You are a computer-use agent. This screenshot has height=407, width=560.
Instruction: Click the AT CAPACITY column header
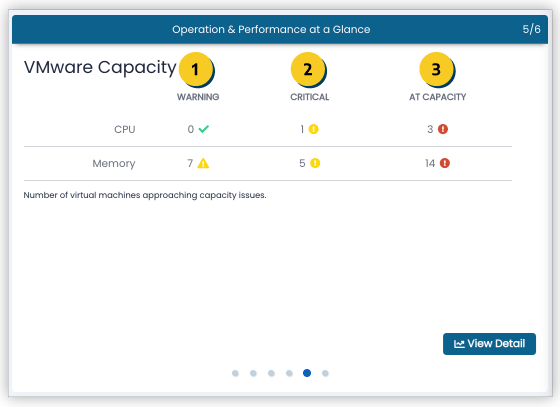coord(438,97)
